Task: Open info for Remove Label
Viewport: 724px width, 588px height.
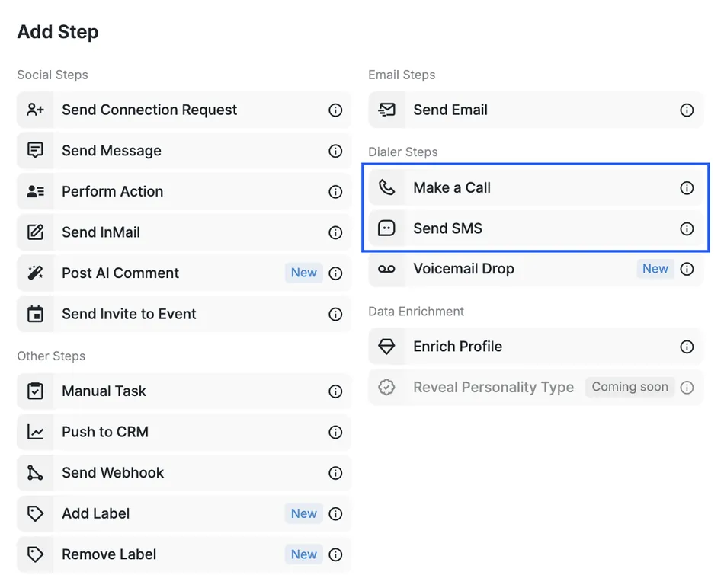Action: coord(335,554)
